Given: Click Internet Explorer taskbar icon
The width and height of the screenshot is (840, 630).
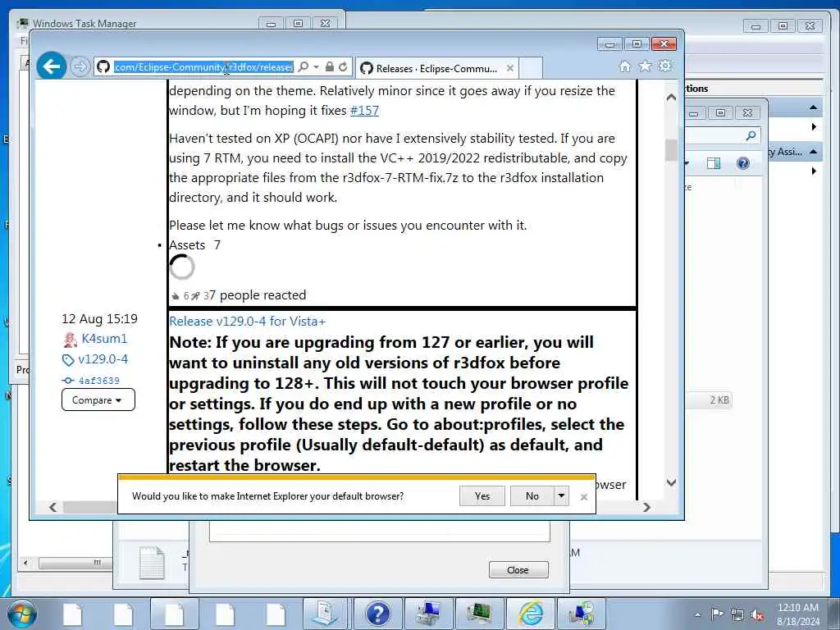Looking at the screenshot, I should [x=531, y=614].
